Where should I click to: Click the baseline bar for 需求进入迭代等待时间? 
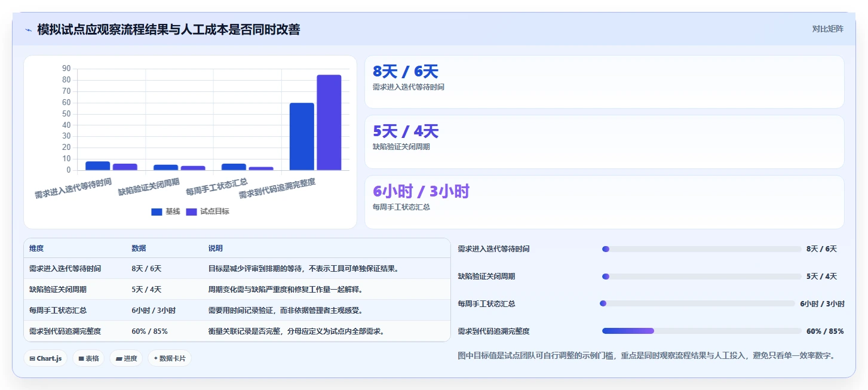tap(97, 166)
